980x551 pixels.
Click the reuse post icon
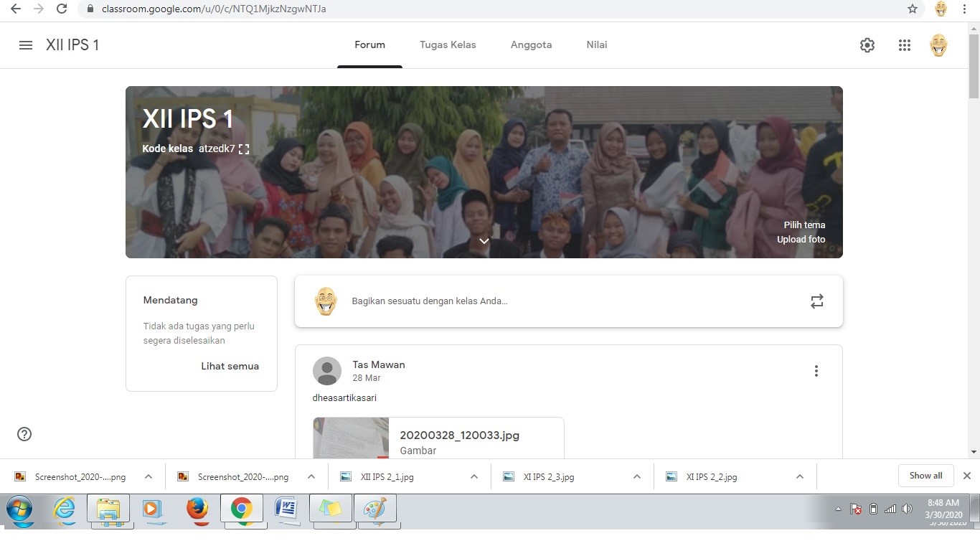click(816, 301)
